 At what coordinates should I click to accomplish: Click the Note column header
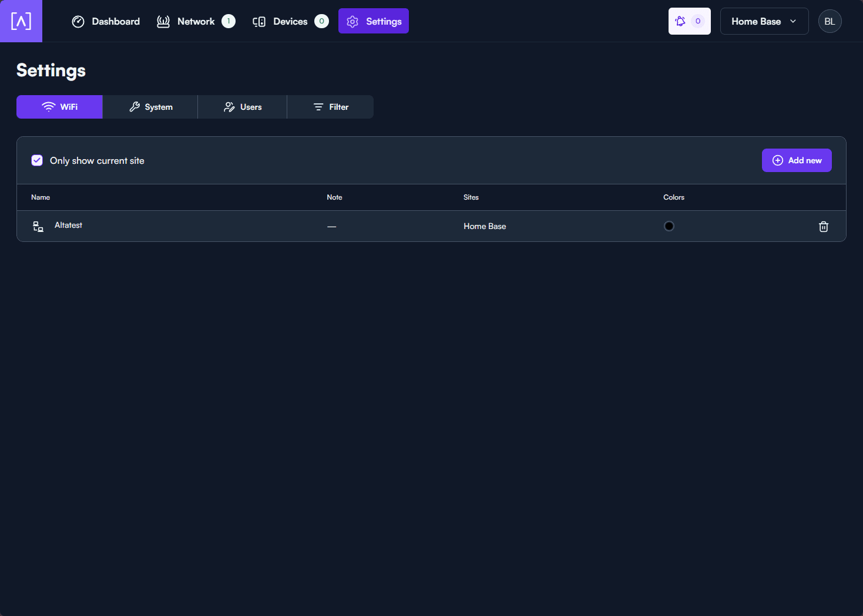(334, 197)
